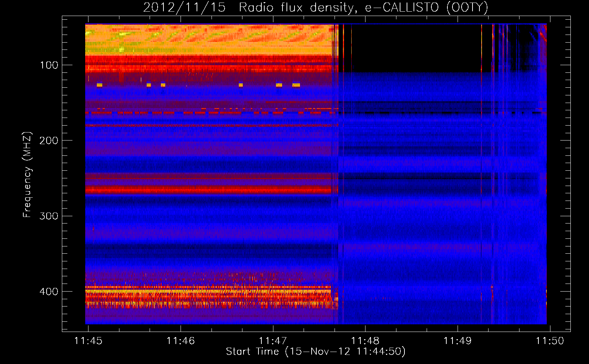
Task: Click the 11:48 time tick label
Action: (x=365, y=341)
